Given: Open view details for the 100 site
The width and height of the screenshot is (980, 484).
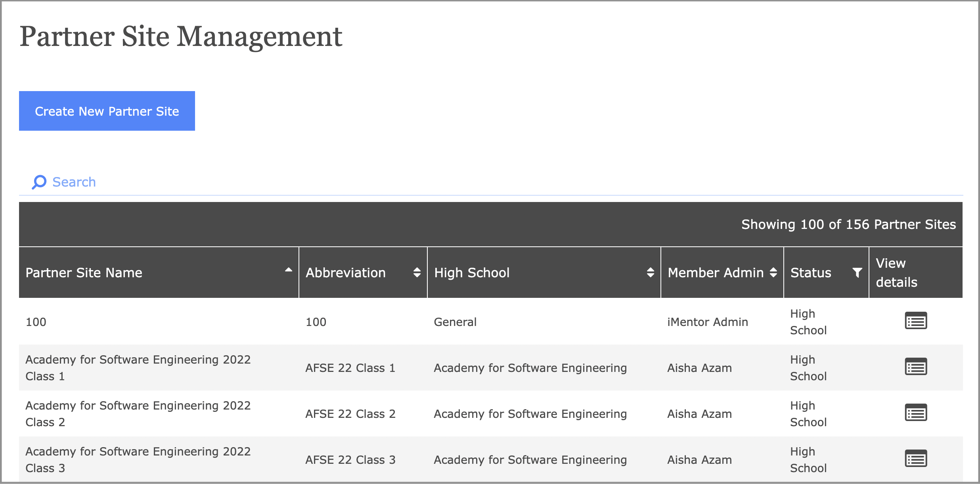Looking at the screenshot, I should (916, 321).
